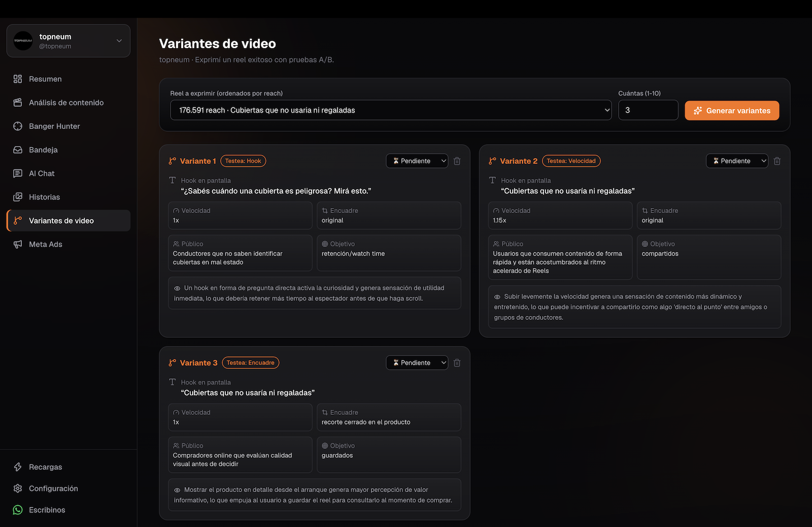
Task: Click the Banger Hunter target icon
Action: click(18, 126)
